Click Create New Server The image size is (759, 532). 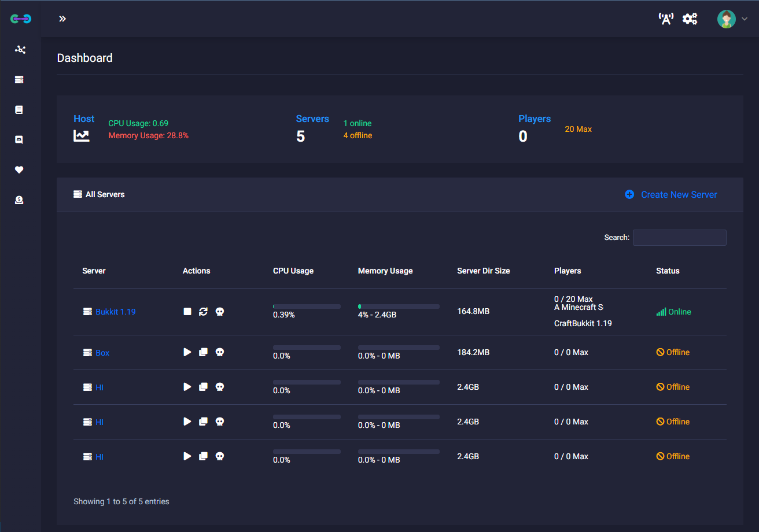click(x=671, y=195)
